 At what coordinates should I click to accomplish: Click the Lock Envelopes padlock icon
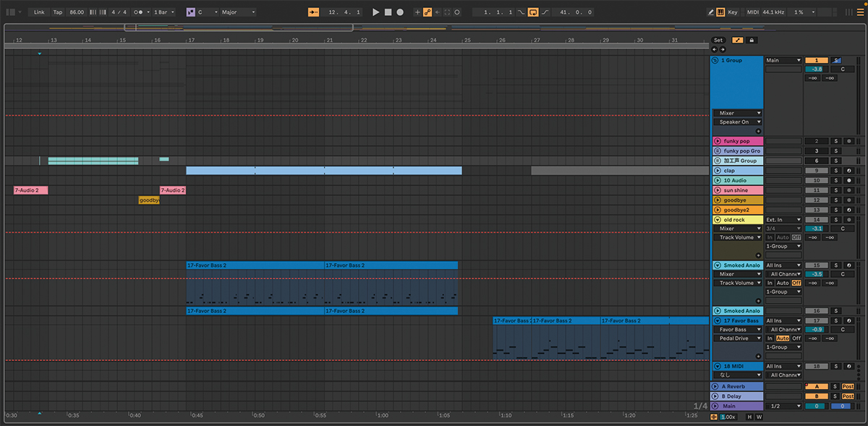pyautogui.click(x=751, y=41)
